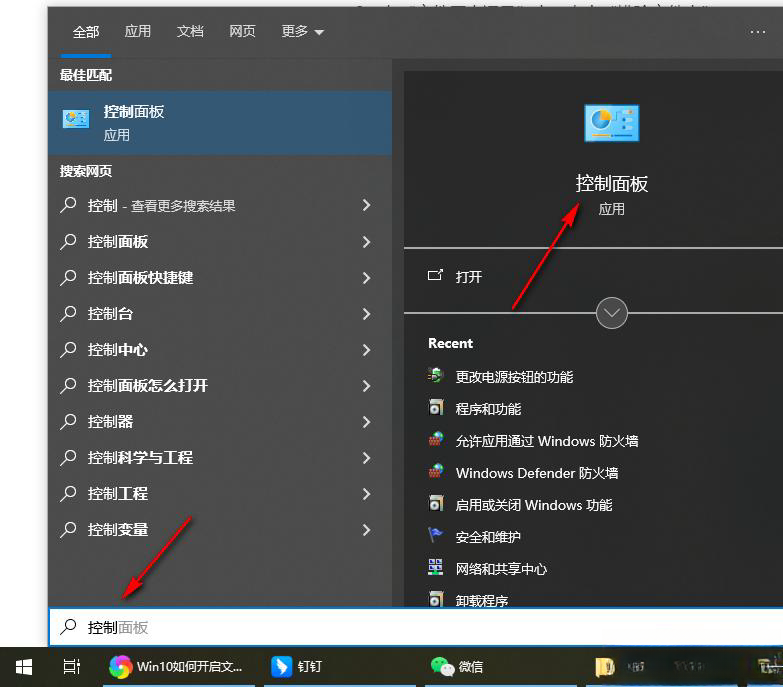Expand arrow for 控制变量 suggestion
Screen dimensions: 783x687
[367, 530]
